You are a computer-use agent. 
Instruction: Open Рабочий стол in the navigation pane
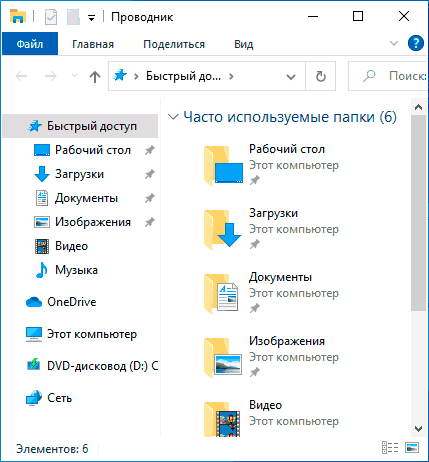(93, 150)
